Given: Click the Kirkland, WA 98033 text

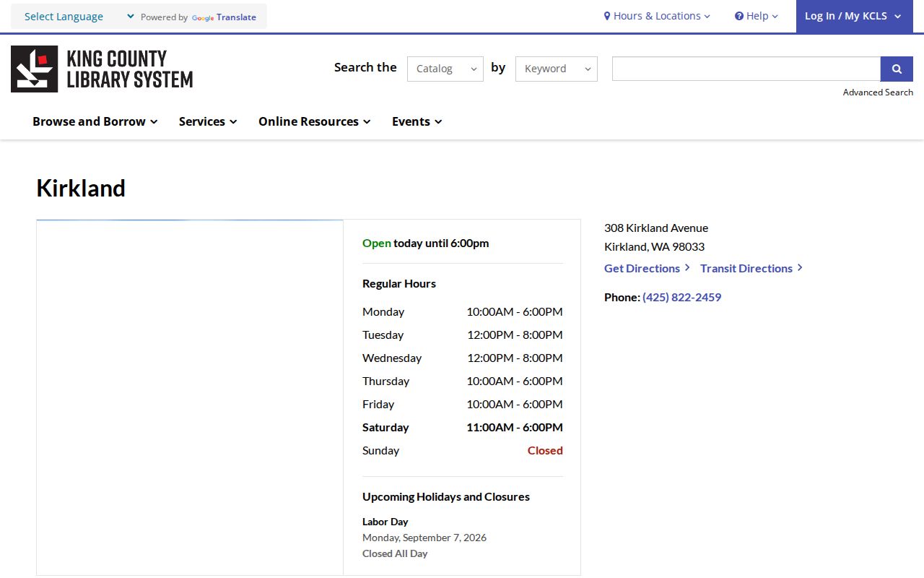Looking at the screenshot, I should [x=654, y=246].
